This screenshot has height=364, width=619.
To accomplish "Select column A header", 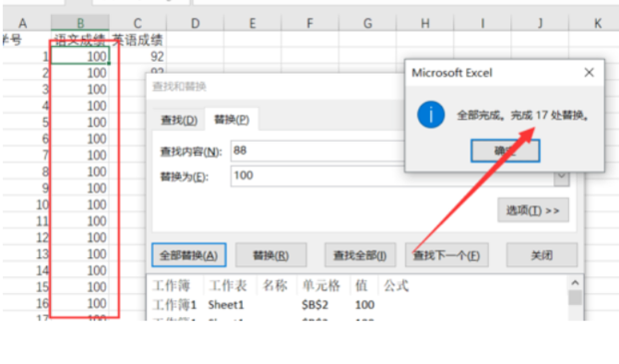I will 23,23.
